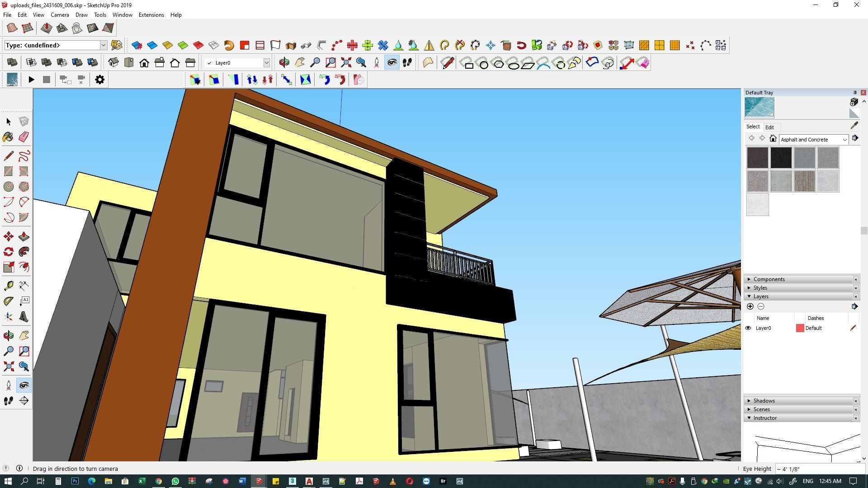Activate Zoom Extents in left toolbar
Image resolution: width=868 pixels, height=488 pixels.
tap(8, 366)
